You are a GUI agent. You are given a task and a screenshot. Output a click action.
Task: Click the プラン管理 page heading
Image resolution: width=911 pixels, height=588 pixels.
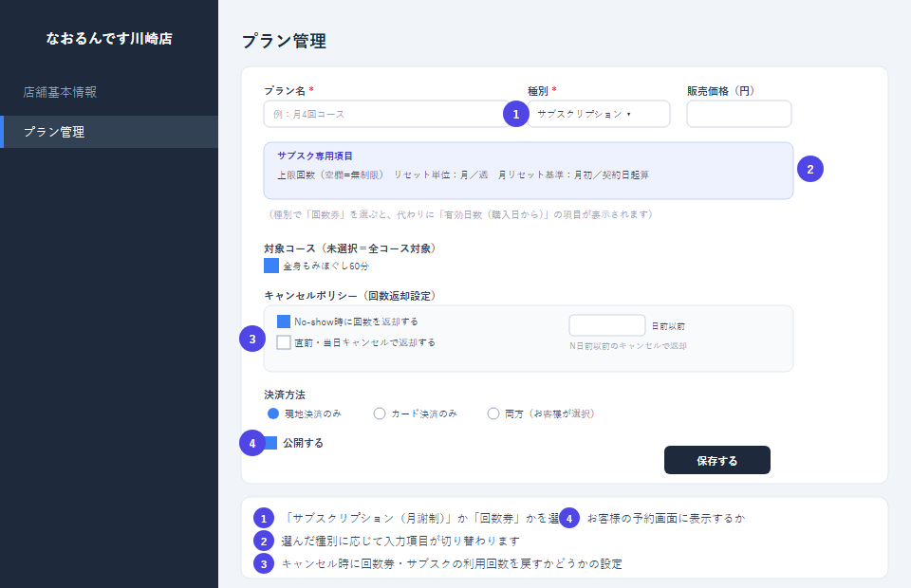284,41
